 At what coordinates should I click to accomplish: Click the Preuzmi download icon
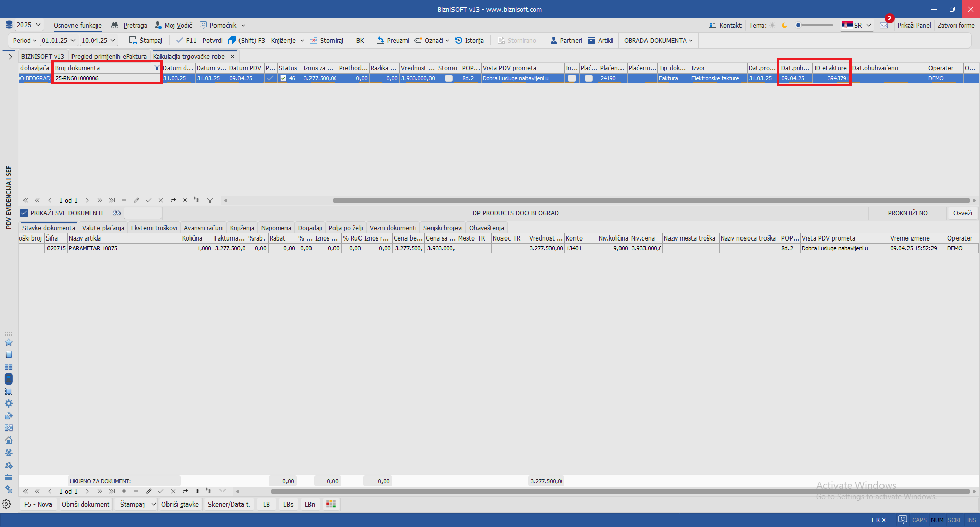pos(380,40)
